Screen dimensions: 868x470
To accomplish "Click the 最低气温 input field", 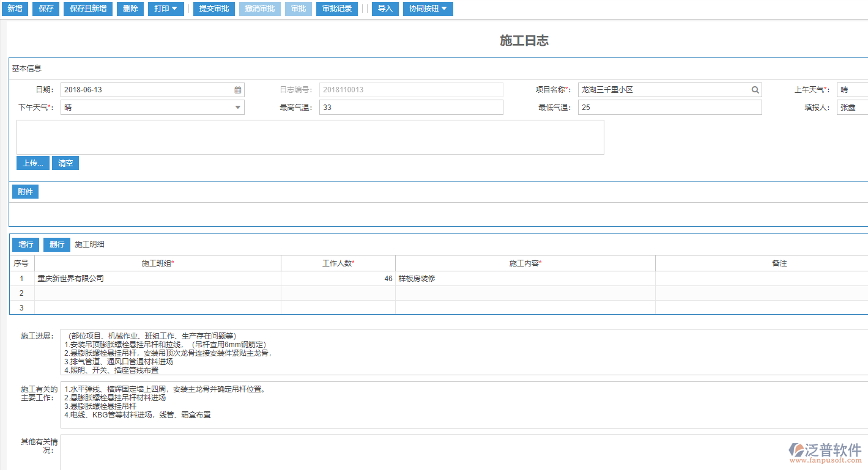I will click(669, 108).
